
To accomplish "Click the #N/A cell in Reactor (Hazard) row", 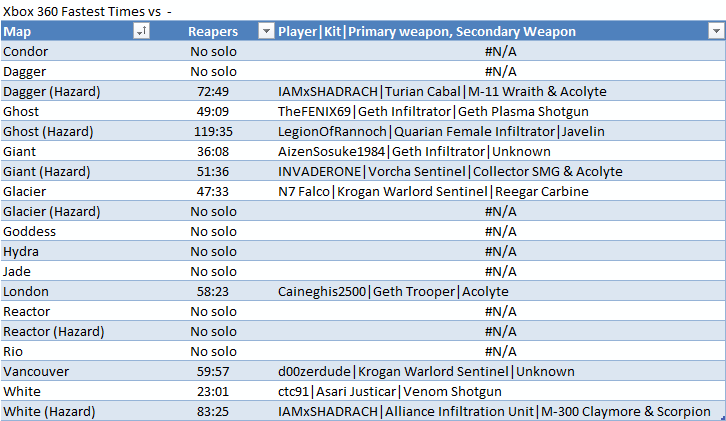I will (500, 331).
